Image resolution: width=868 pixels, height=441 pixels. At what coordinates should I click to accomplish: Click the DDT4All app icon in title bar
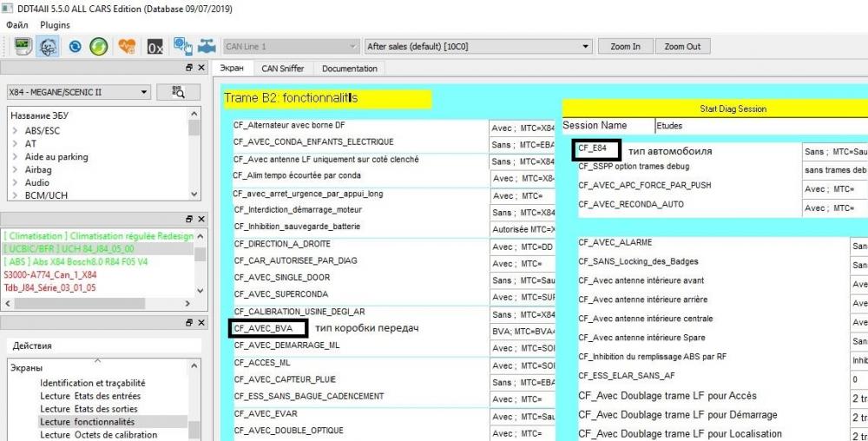pos(8,9)
